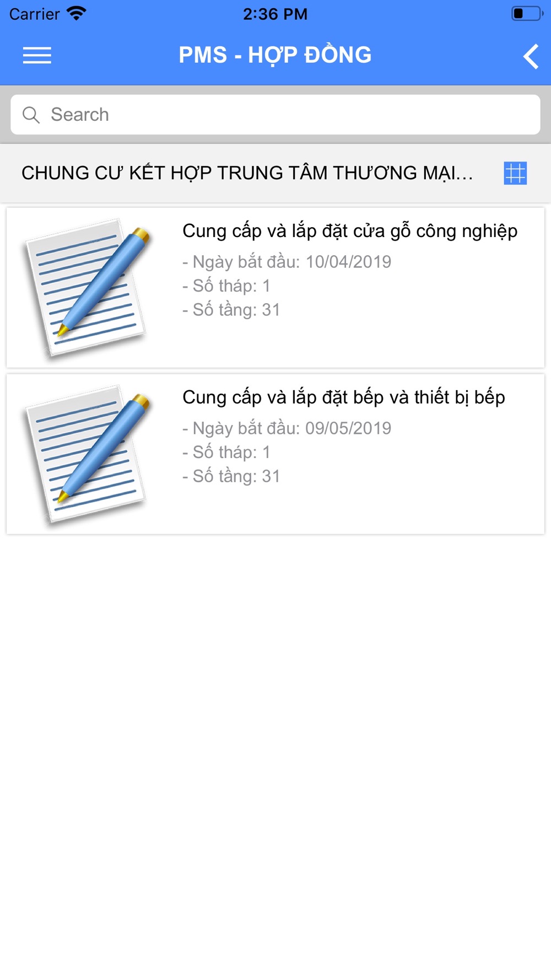Tap the battery indicator icon
551x980 pixels.
[x=527, y=13]
